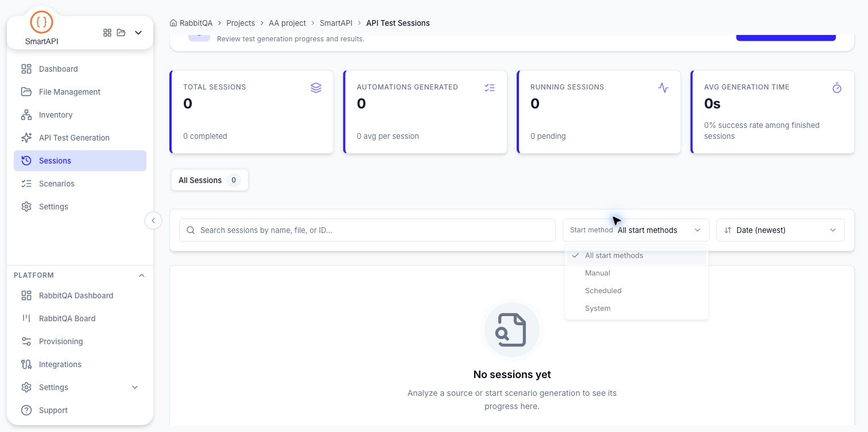Open the Inventory page

(x=80, y=115)
